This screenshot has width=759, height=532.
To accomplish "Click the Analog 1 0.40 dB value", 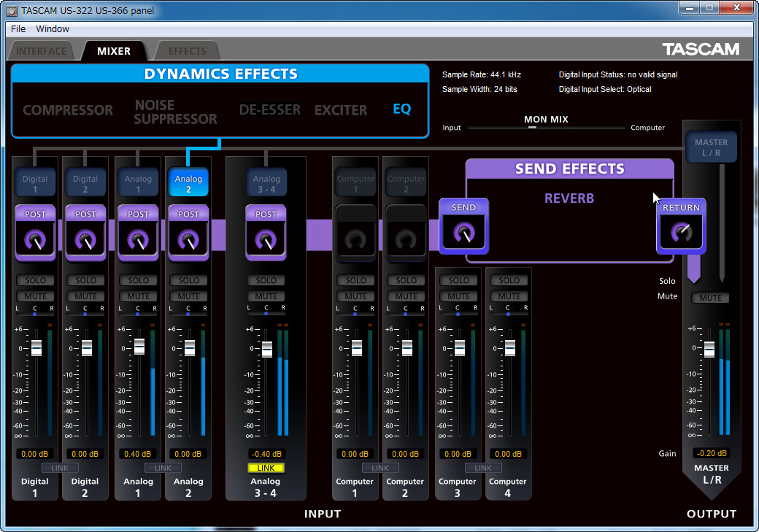I will (x=137, y=454).
